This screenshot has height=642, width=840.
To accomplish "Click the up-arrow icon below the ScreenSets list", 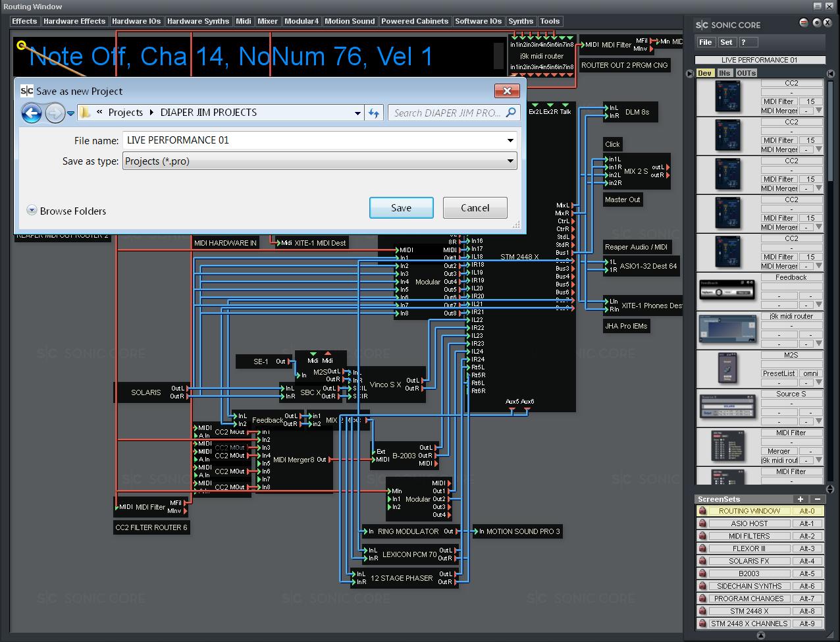I will click(761, 635).
